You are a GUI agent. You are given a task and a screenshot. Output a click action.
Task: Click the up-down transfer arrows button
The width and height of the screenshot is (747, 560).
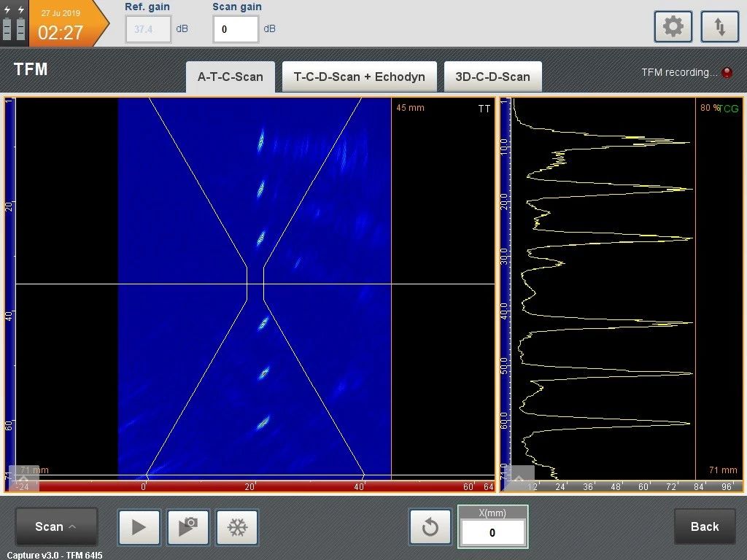719,28
